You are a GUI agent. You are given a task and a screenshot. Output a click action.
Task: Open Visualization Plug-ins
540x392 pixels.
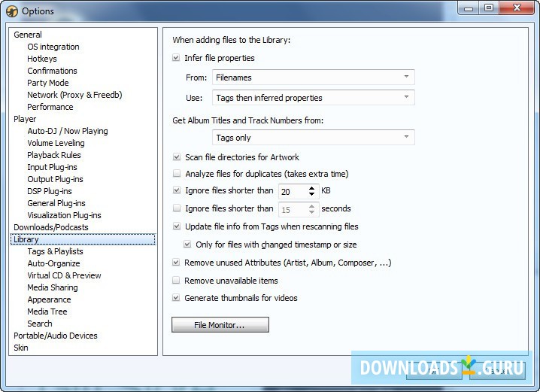65,216
